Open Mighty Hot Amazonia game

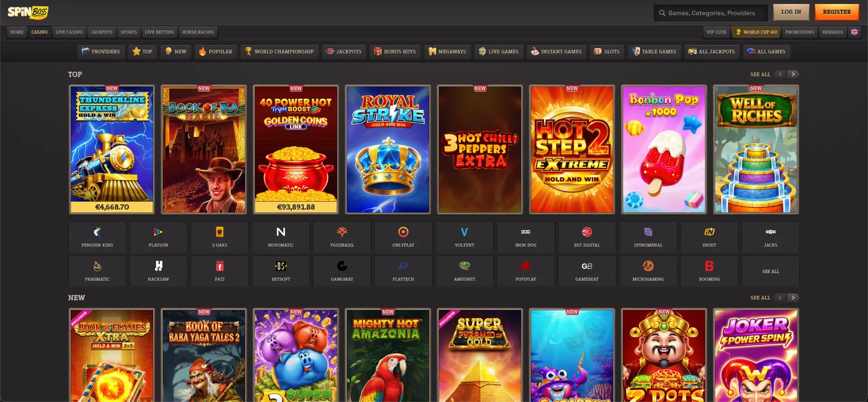[x=388, y=355]
